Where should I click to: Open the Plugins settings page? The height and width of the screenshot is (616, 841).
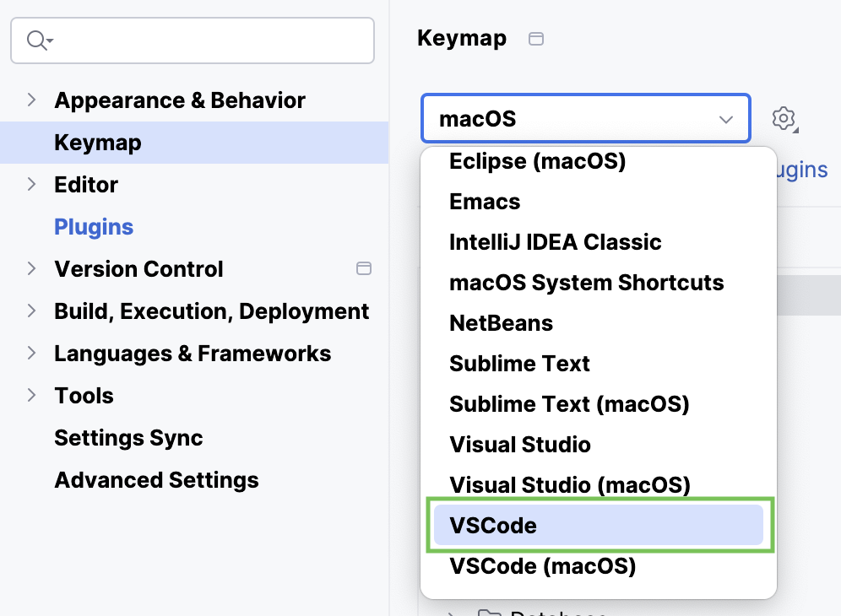93,226
